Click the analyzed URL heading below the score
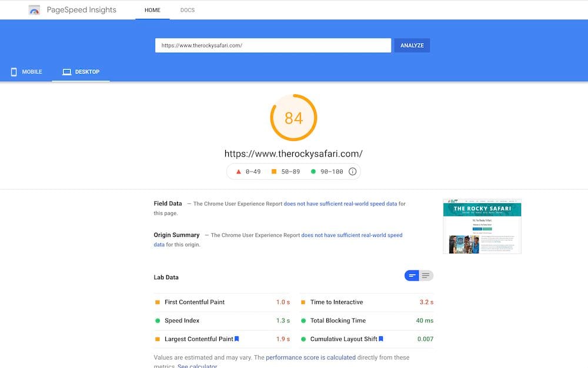This screenshot has width=588, height=368. (293, 153)
